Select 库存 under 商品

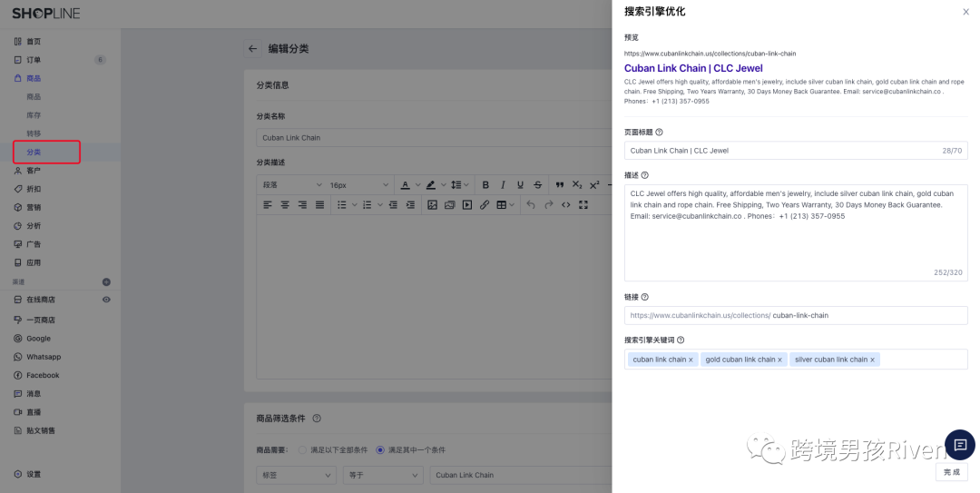click(34, 115)
